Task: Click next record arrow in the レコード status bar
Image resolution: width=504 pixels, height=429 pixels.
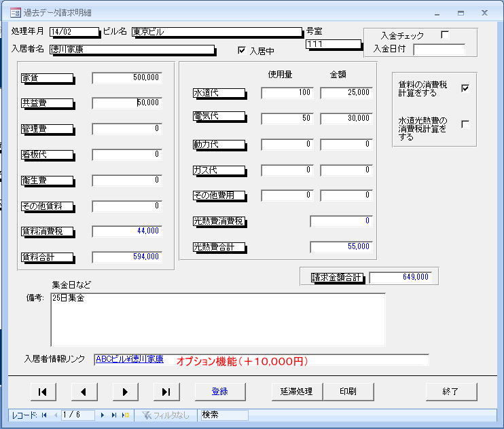Action: (x=102, y=415)
